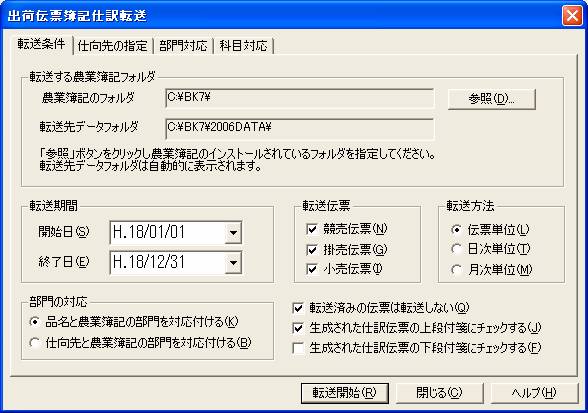Click the 参照(D)... browse button
The width and height of the screenshot is (588, 413).
pos(492,99)
